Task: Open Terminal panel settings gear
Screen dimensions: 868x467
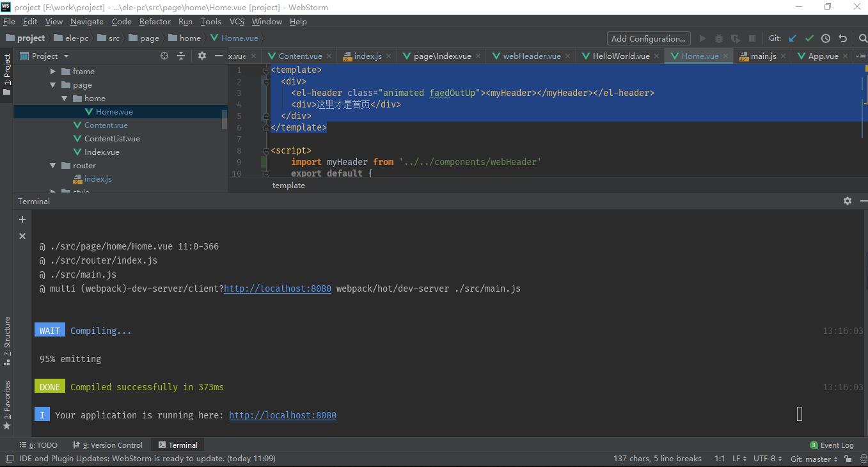Action: (x=847, y=201)
